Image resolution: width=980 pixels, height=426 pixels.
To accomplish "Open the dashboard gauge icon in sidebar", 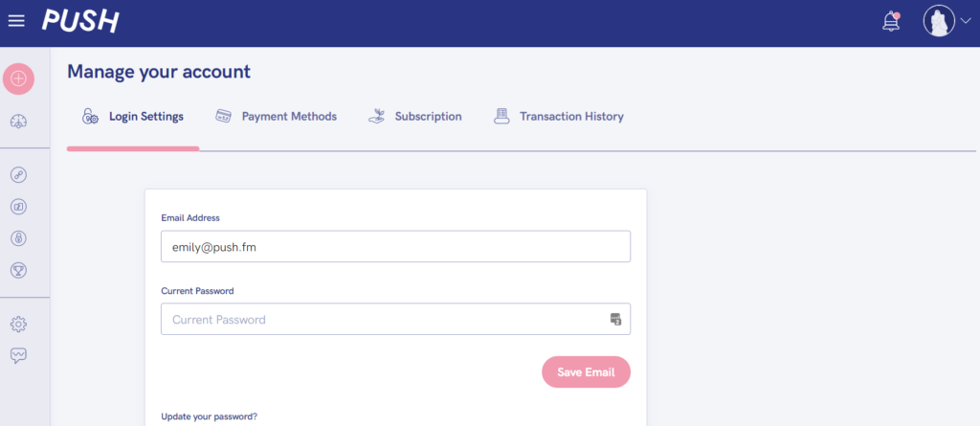I will pyautogui.click(x=19, y=122).
